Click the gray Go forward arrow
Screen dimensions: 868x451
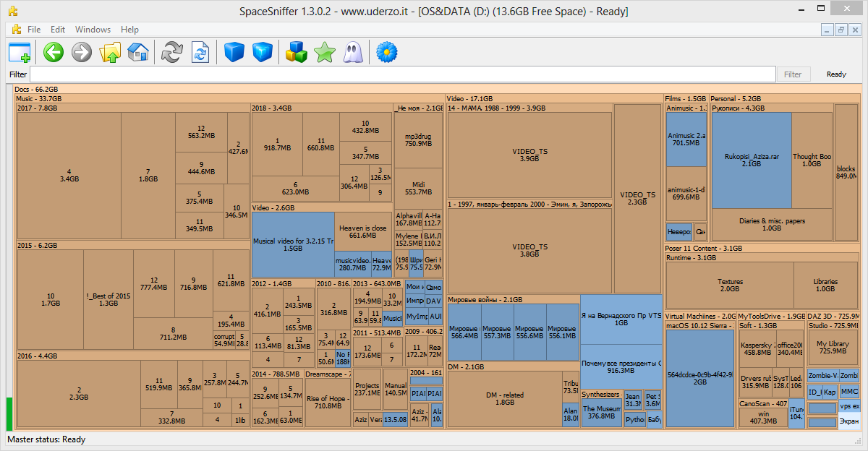coord(82,52)
